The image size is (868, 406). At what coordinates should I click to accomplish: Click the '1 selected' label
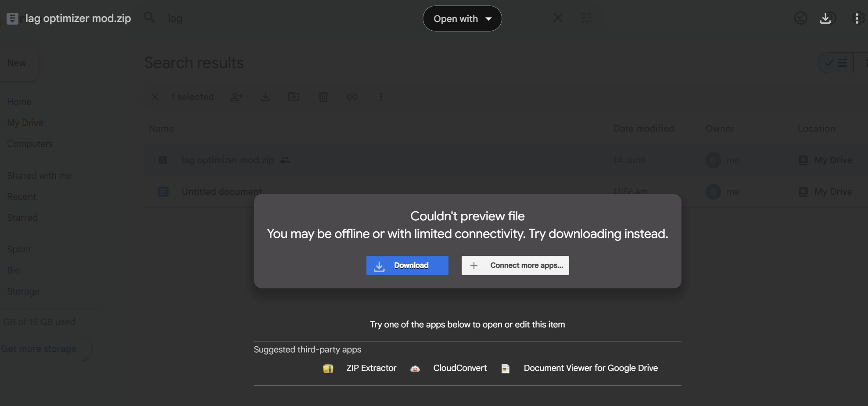click(192, 97)
